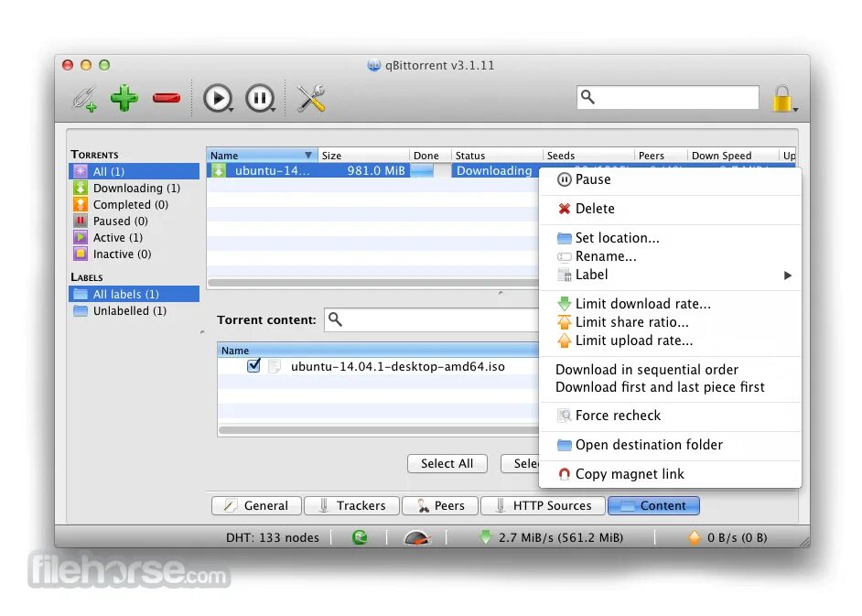Click the DHT: 133 nodes status text
Screen dimensions: 862x616
[272, 537]
